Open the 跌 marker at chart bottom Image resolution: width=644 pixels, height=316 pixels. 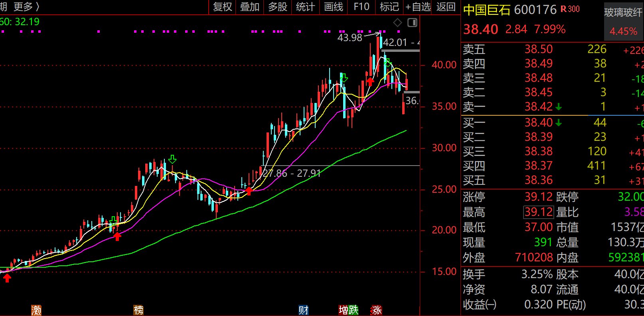[353, 310]
